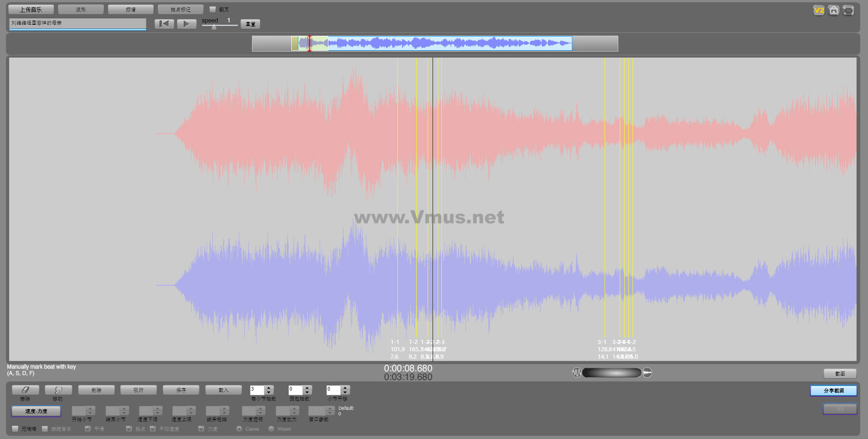The image size is (868, 439).
Task: Decrease the 弱起拍数 stepper value
Action: (x=307, y=392)
